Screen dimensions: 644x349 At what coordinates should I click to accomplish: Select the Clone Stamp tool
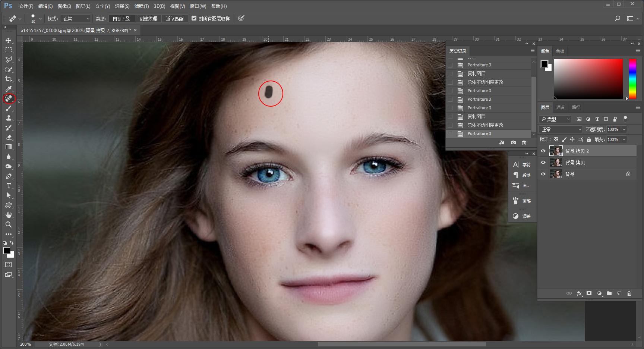coord(9,118)
